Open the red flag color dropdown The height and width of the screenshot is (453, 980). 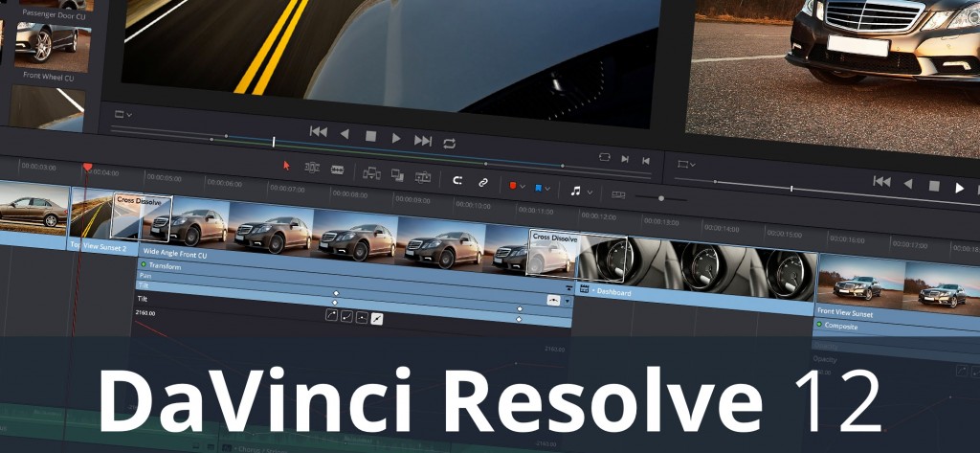pos(517,185)
